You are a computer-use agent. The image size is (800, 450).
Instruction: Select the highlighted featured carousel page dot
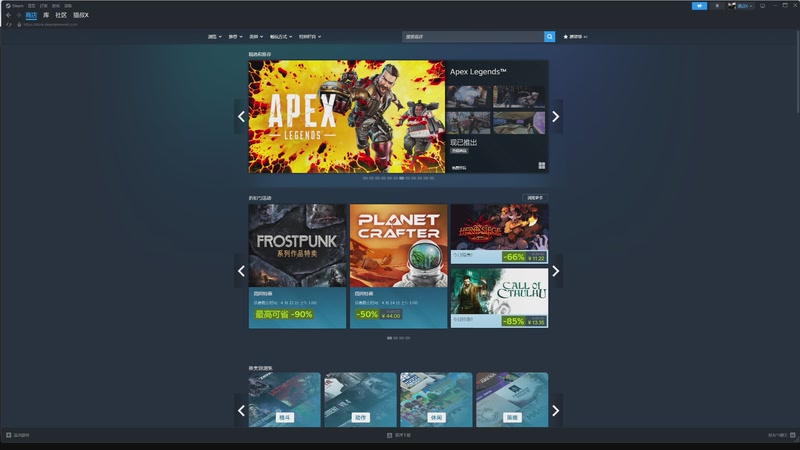tap(402, 178)
